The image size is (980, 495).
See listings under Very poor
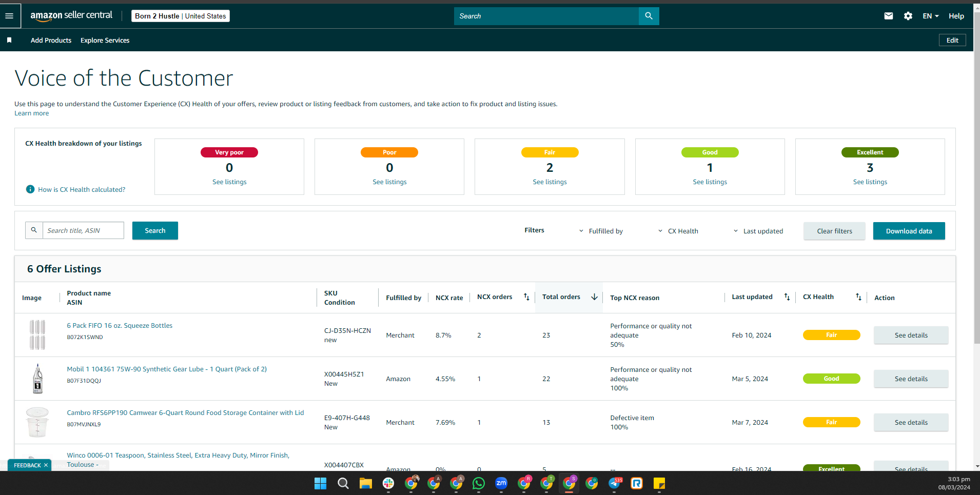(229, 182)
